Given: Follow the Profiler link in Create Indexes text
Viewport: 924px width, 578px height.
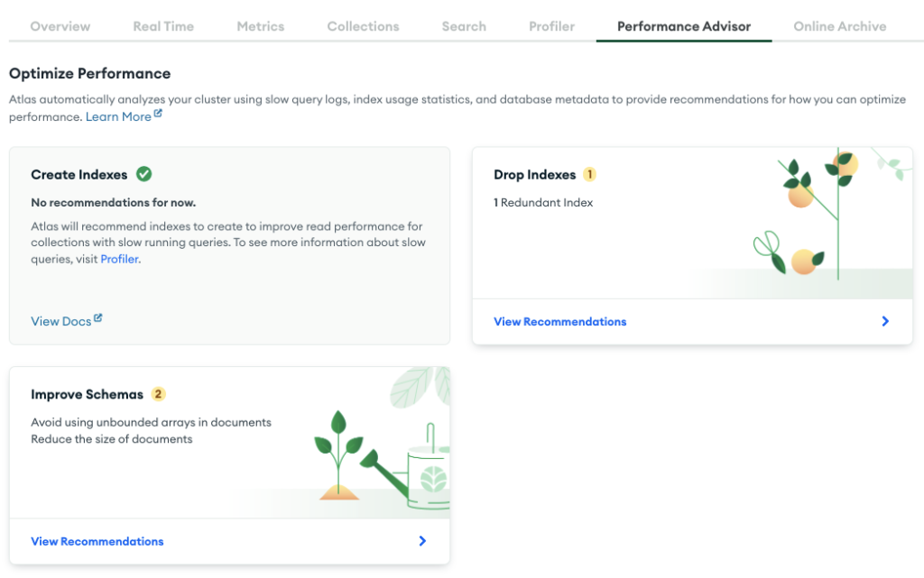Looking at the screenshot, I should [x=119, y=259].
